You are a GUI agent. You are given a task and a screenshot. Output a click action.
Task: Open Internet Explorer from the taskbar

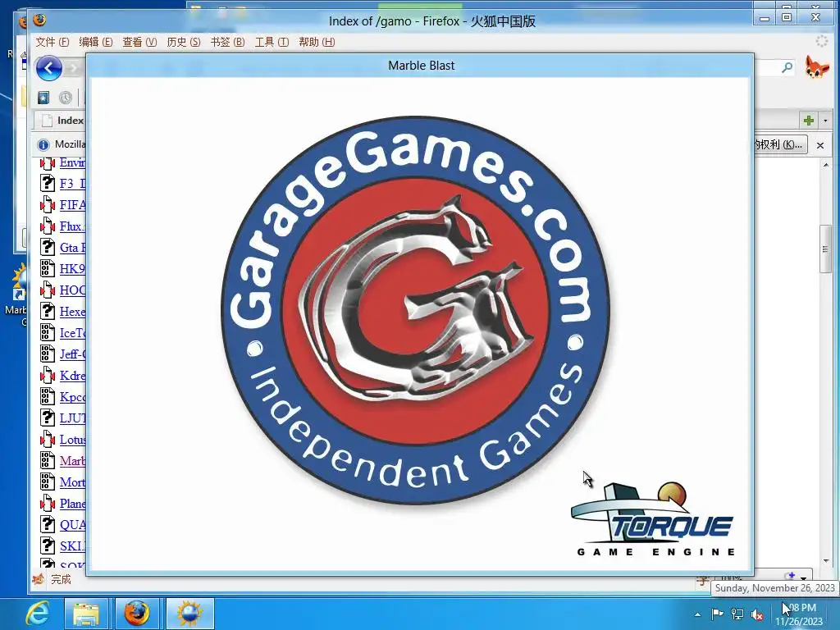click(38, 614)
